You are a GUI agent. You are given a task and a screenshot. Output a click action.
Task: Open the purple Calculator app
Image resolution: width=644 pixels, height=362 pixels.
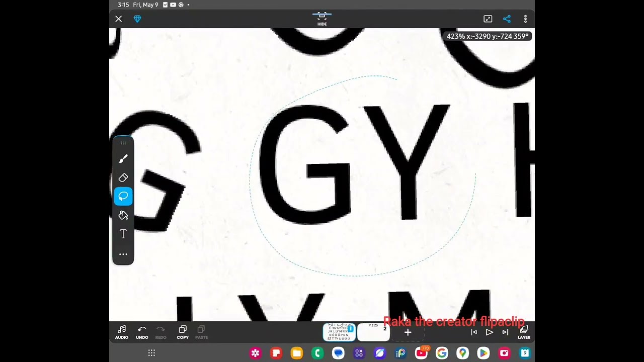click(x=359, y=353)
